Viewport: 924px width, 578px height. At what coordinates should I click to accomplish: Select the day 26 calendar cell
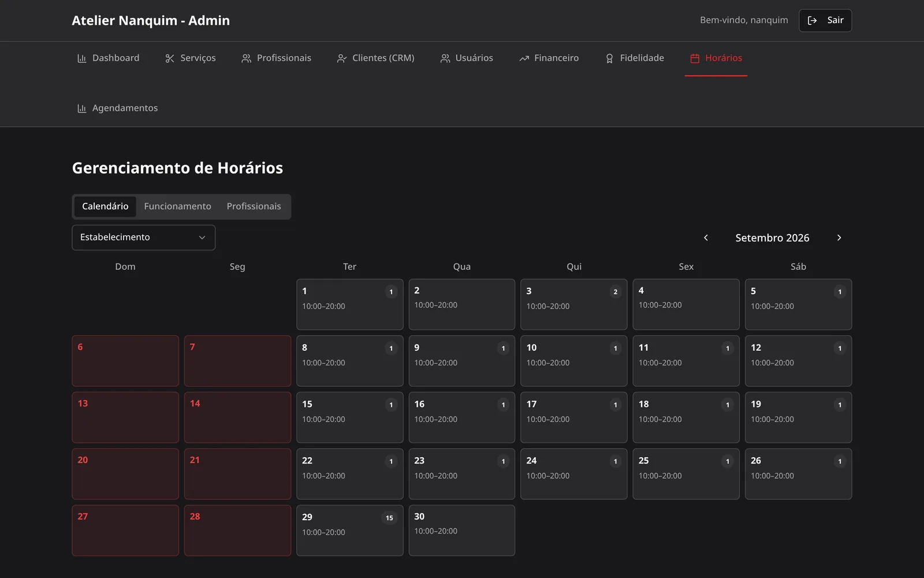[798, 474]
